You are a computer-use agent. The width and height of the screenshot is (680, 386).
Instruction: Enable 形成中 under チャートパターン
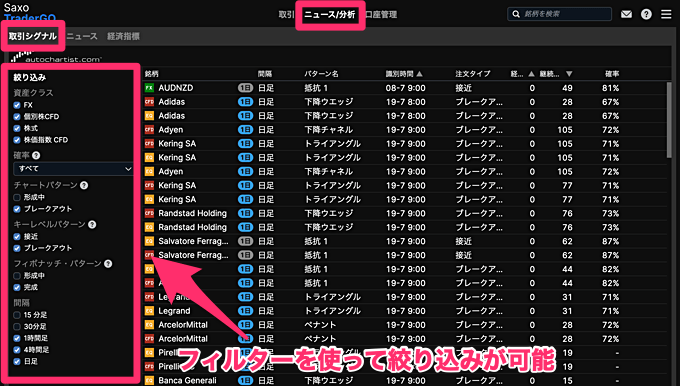pyautogui.click(x=17, y=197)
